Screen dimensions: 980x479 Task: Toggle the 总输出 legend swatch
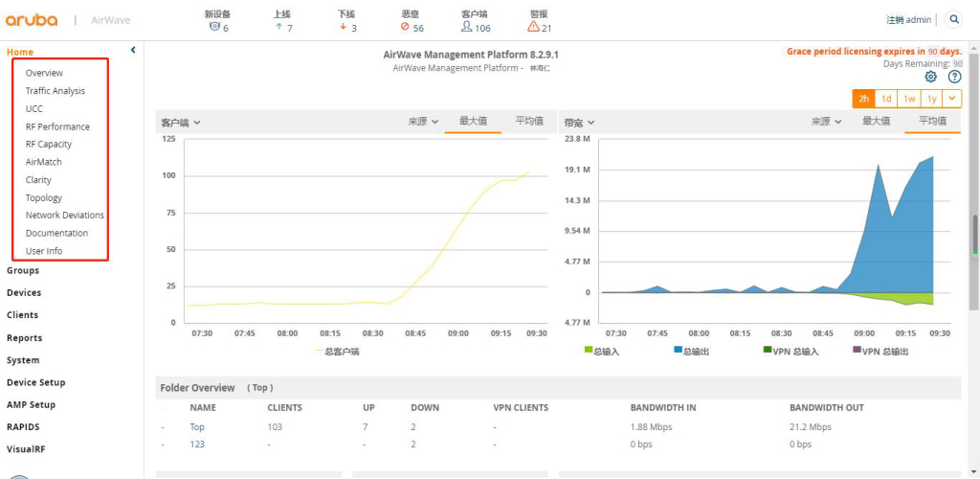679,350
